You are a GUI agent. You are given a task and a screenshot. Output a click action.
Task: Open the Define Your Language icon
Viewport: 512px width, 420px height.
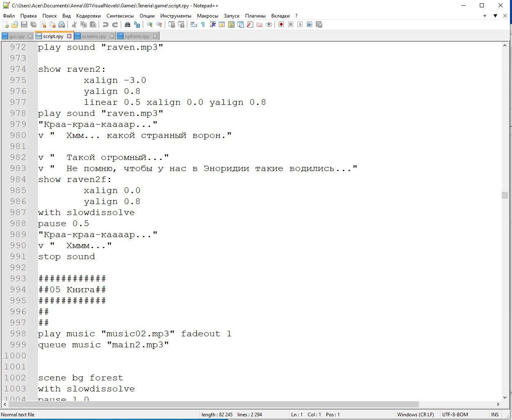tap(222, 24)
